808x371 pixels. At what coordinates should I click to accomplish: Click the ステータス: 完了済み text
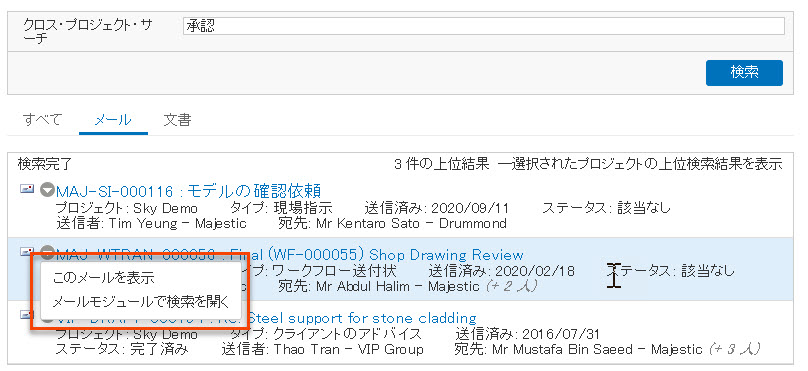point(122,349)
